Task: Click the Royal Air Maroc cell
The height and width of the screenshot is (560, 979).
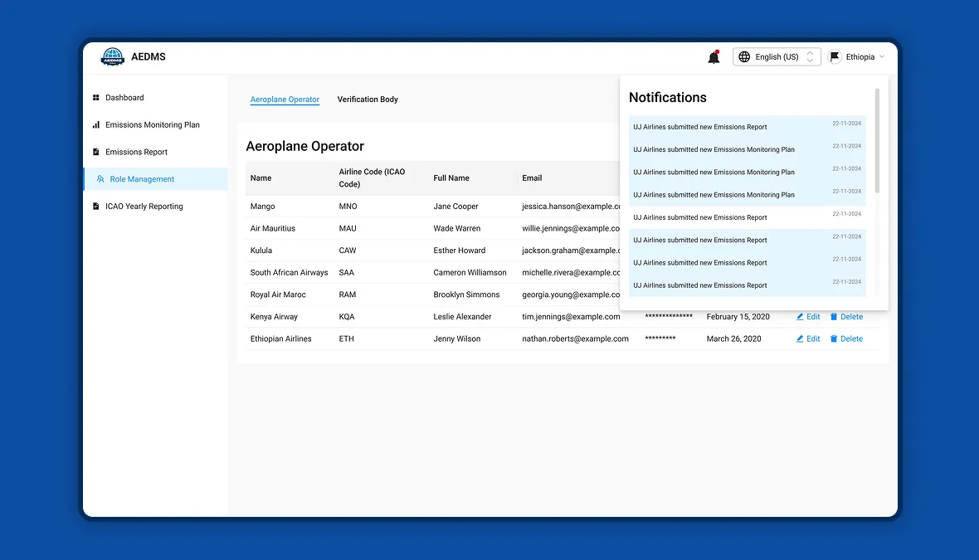Action: pyautogui.click(x=278, y=295)
